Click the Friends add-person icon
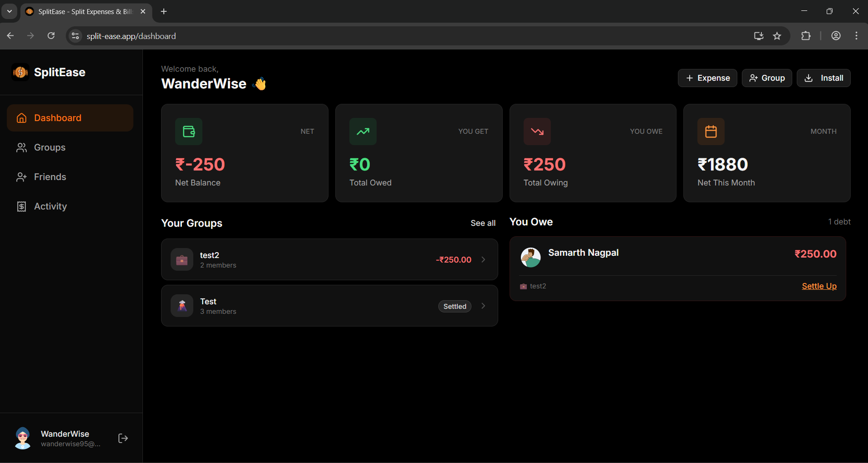Viewport: 868px width, 463px height. [x=21, y=177]
